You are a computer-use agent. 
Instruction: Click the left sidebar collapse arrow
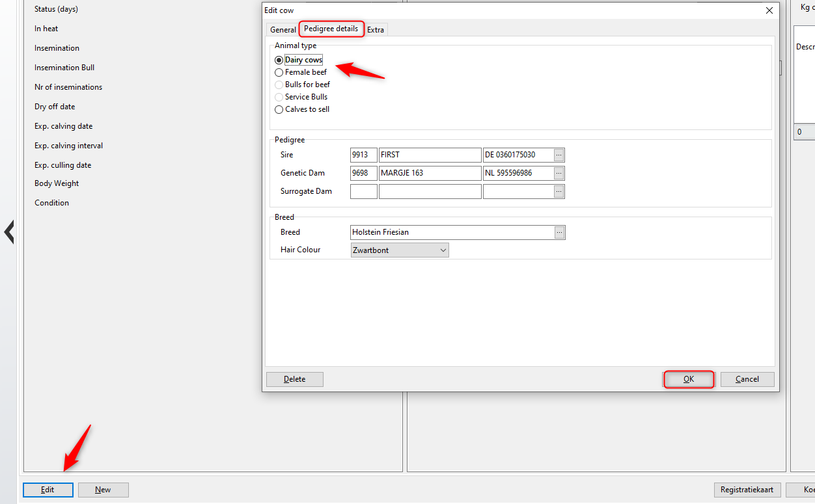[x=9, y=232]
